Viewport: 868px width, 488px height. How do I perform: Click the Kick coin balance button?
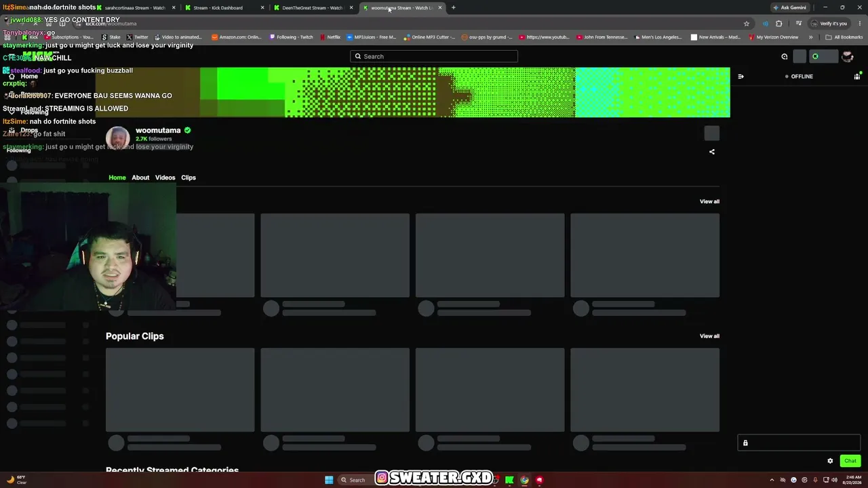coord(823,57)
